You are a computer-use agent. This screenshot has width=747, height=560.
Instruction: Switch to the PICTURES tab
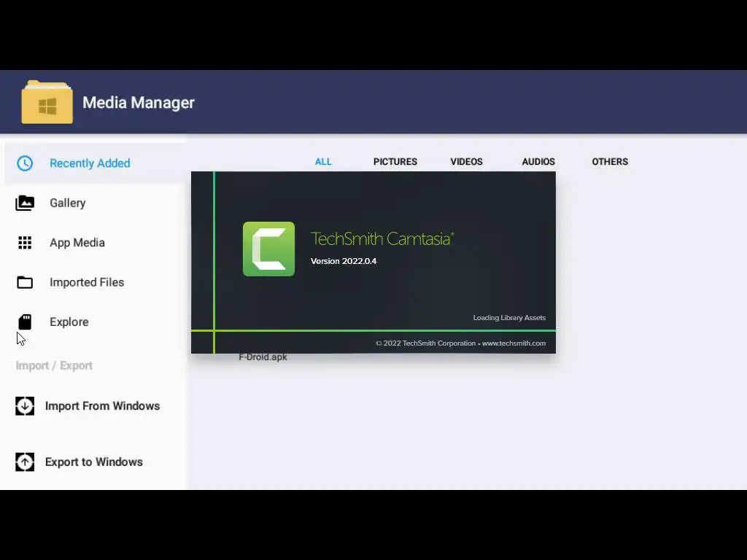click(395, 161)
